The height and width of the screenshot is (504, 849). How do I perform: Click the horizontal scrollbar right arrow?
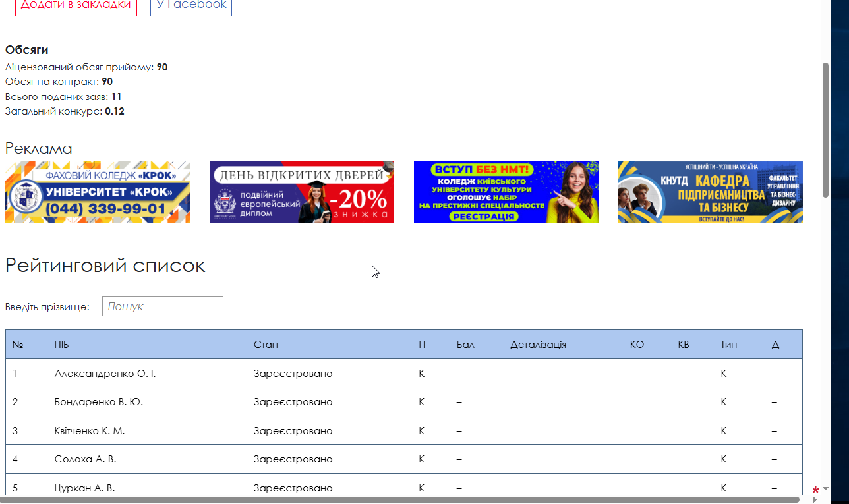(x=815, y=500)
